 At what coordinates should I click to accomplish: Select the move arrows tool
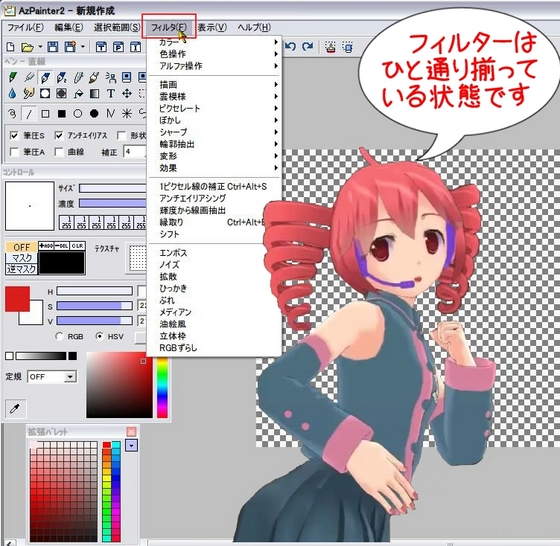point(127,94)
